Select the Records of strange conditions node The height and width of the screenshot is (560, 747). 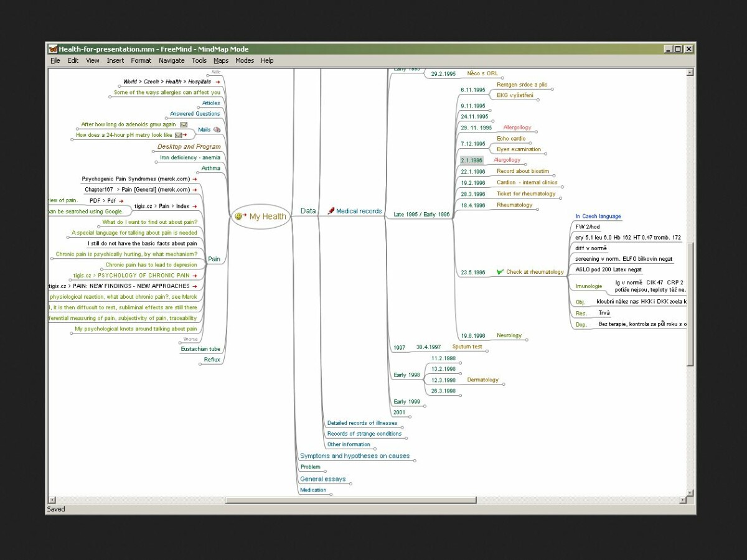click(x=364, y=434)
